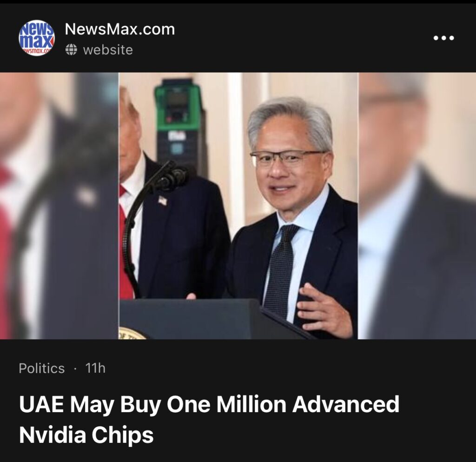
Task: Click the raised hand in the photo
Action: click(x=323, y=310)
